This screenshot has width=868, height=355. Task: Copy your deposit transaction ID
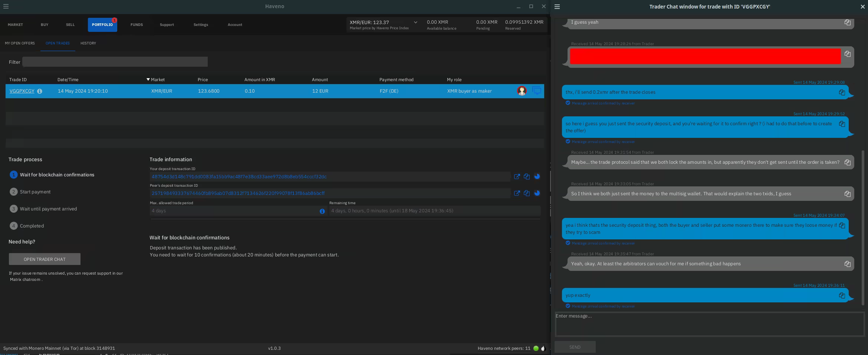(526, 177)
